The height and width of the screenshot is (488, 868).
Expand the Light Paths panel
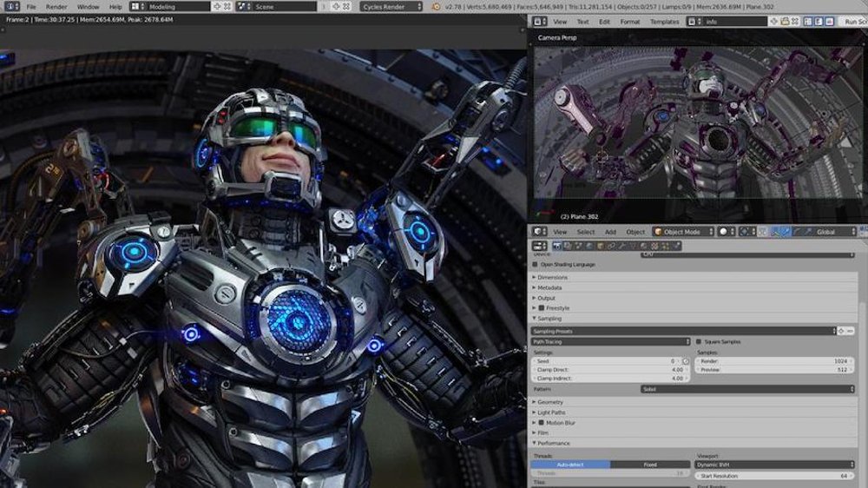coord(552,412)
